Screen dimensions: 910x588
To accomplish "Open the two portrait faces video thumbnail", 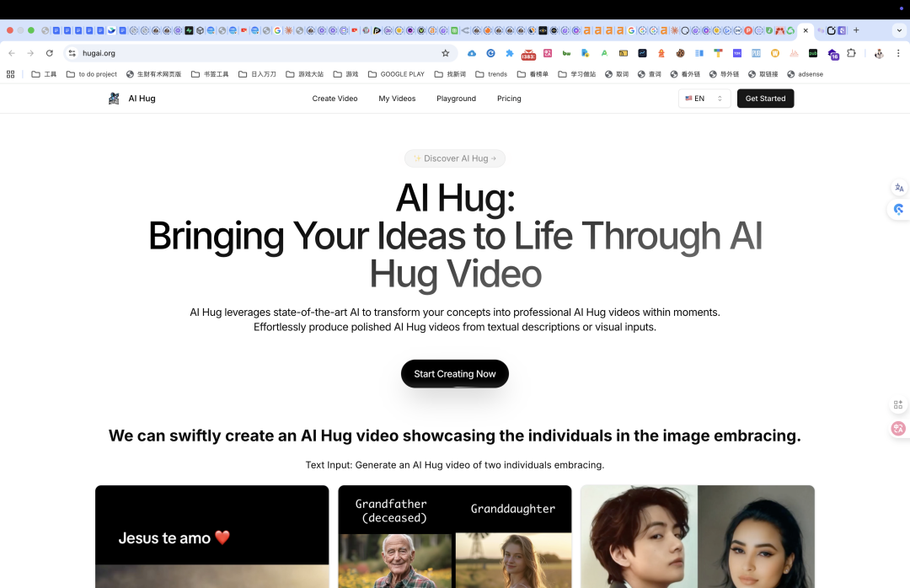I will pyautogui.click(x=698, y=537).
